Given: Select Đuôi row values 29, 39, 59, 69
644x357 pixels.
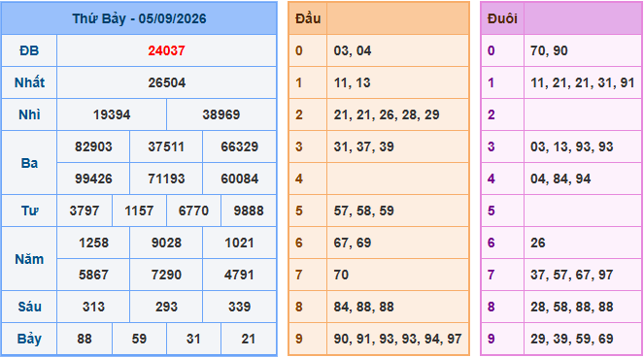Looking at the screenshot, I should coord(572,339).
